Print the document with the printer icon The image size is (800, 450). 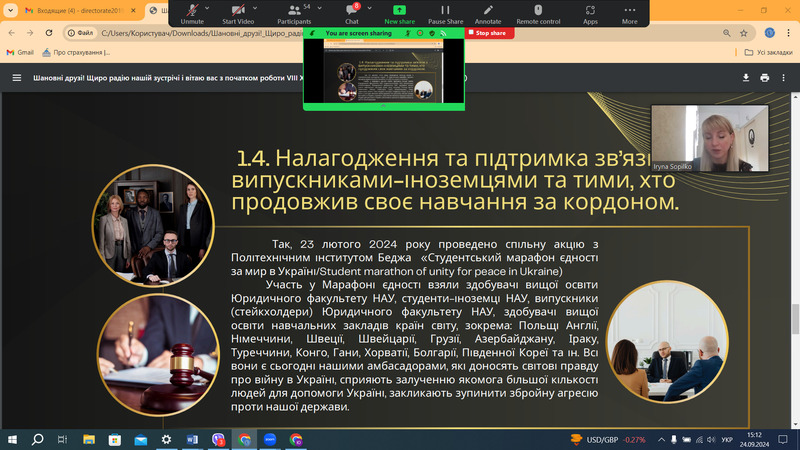click(765, 78)
